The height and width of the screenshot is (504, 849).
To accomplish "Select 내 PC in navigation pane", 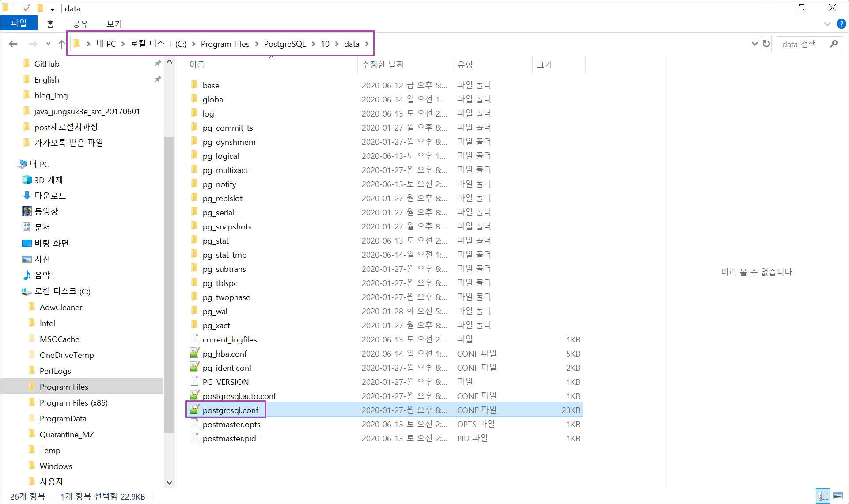I will click(x=39, y=164).
